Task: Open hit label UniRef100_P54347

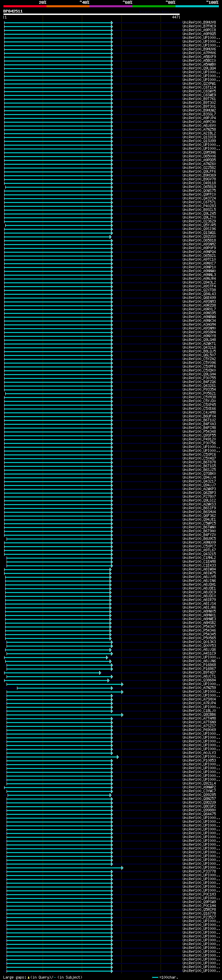Action: pyautogui.click(x=199, y=626)
